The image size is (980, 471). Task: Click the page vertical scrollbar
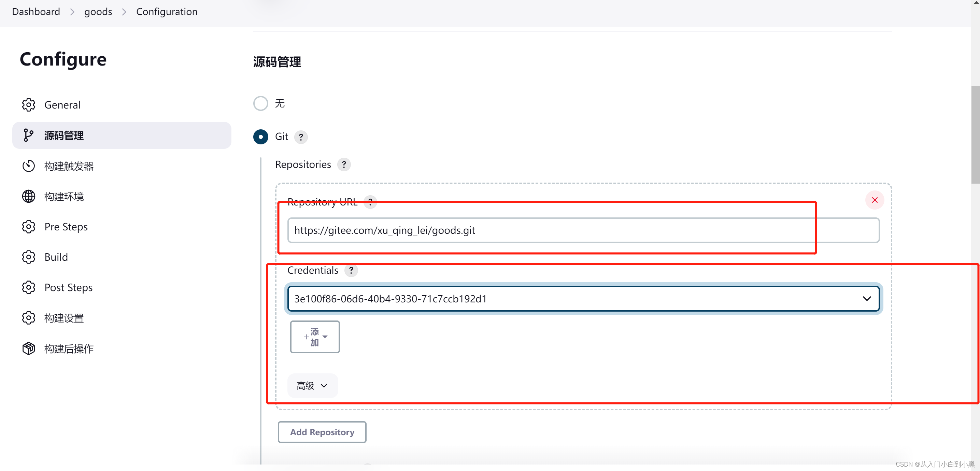click(x=975, y=135)
